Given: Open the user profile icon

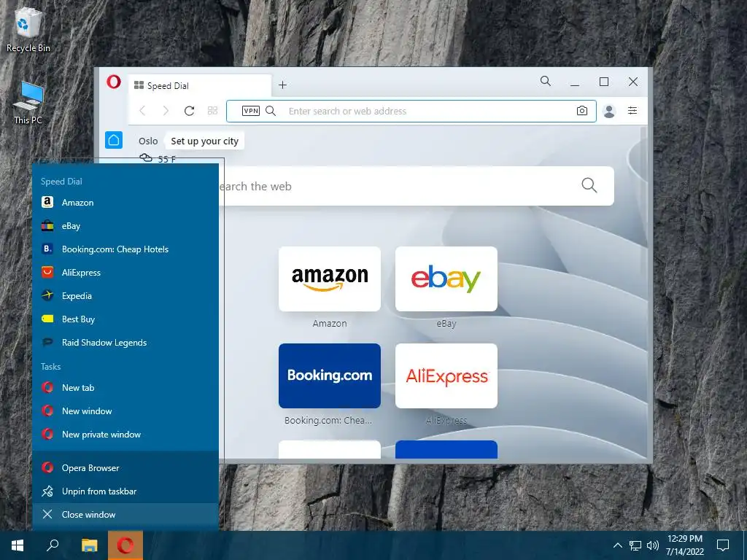Looking at the screenshot, I should point(609,111).
